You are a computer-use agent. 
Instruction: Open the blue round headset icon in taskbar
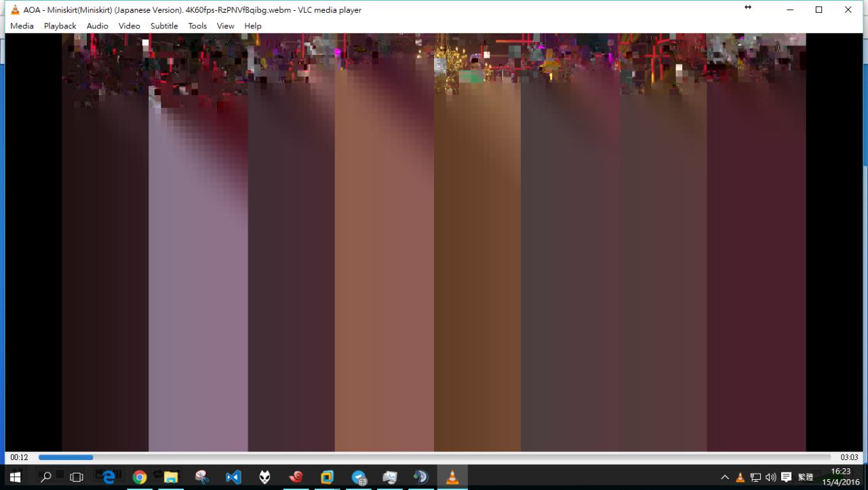click(421, 477)
